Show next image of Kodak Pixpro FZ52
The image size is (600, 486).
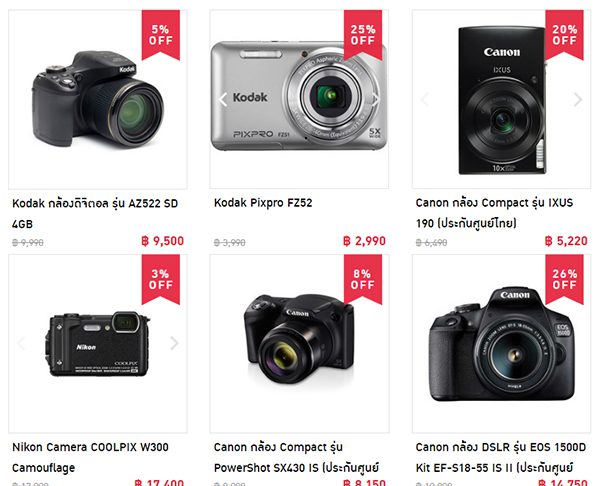(376, 99)
